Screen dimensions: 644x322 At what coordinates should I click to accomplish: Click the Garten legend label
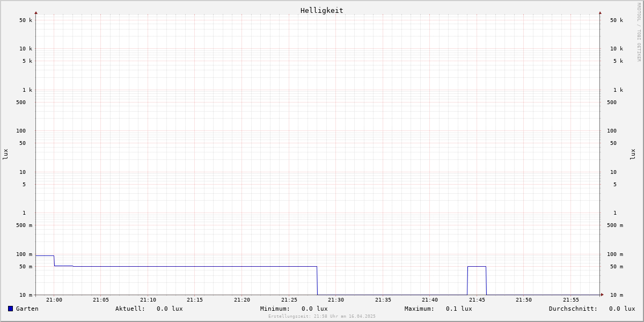[27, 309]
